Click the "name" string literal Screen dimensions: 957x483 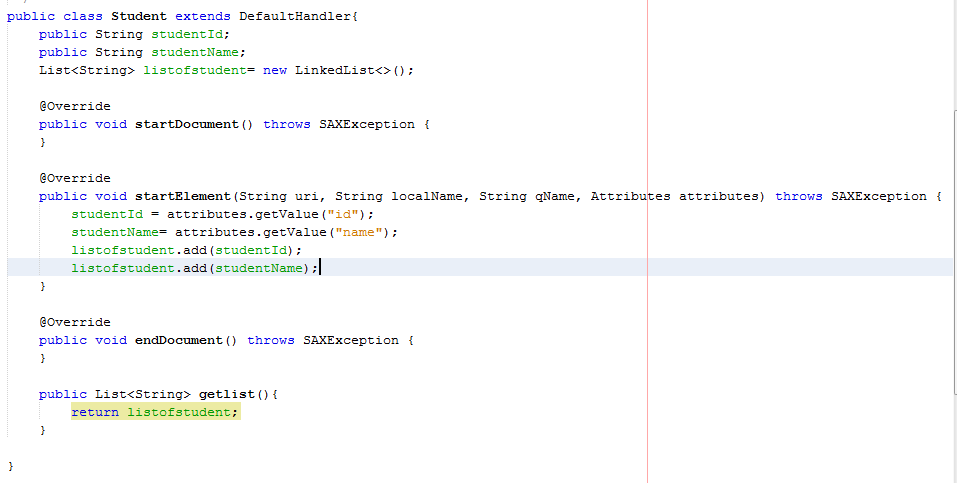coord(358,233)
